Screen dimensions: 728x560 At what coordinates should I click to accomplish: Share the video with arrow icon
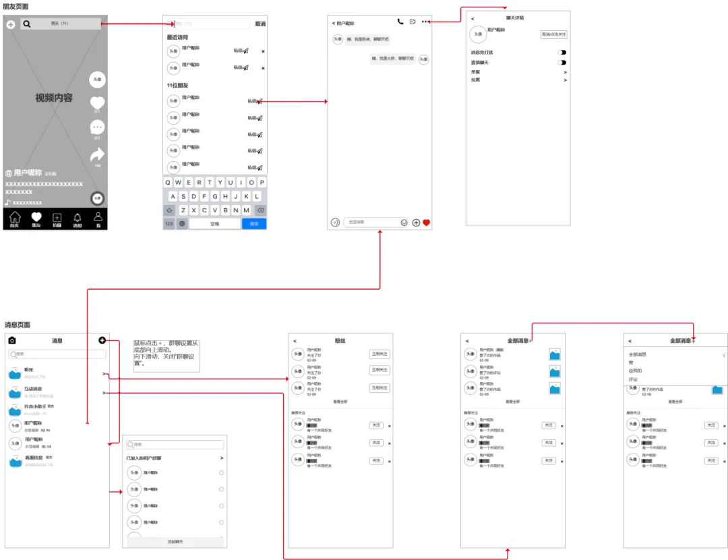[x=97, y=154]
